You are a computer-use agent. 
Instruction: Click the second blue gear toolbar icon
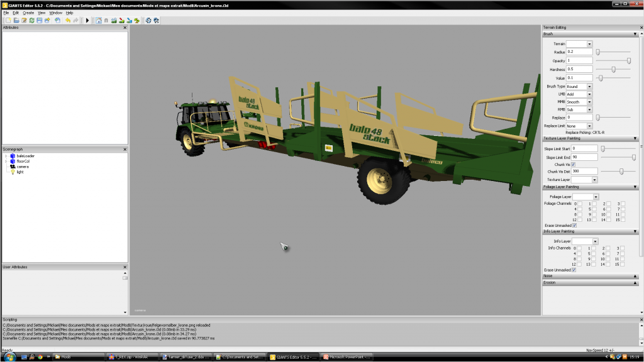coord(156,21)
